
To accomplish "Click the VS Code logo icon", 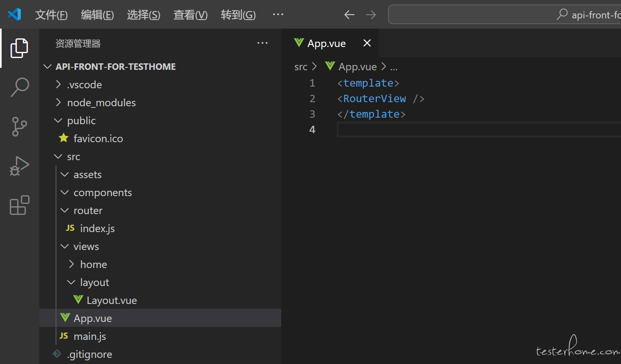I will [x=14, y=14].
